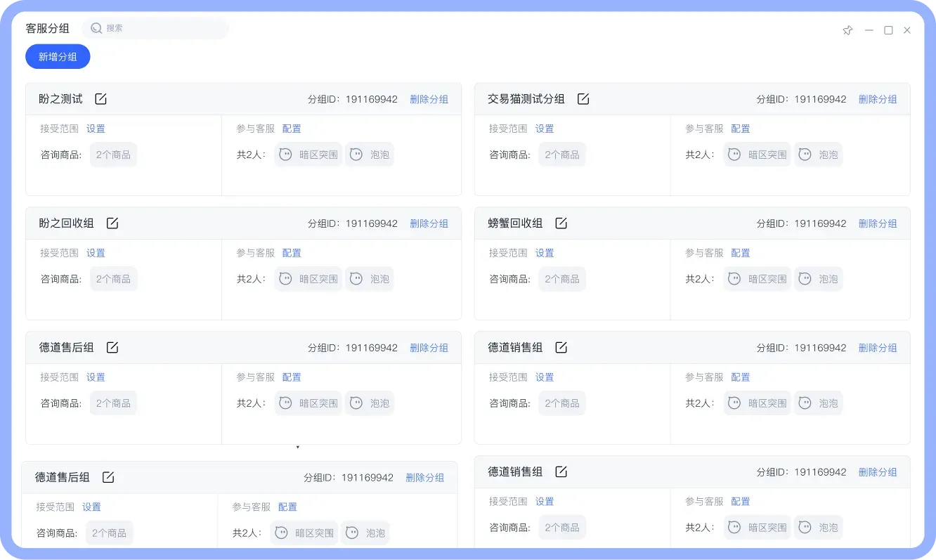
Task: Click the 盼之测试 group title
Action: point(60,99)
